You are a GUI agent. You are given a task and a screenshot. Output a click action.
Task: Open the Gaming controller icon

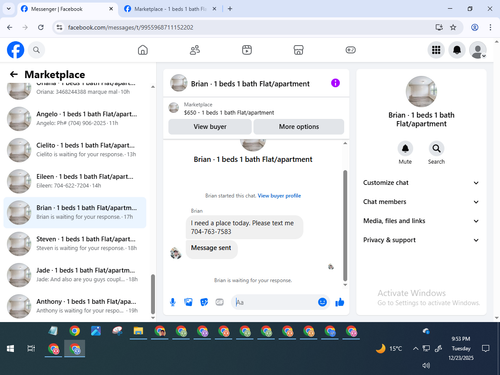(x=350, y=50)
